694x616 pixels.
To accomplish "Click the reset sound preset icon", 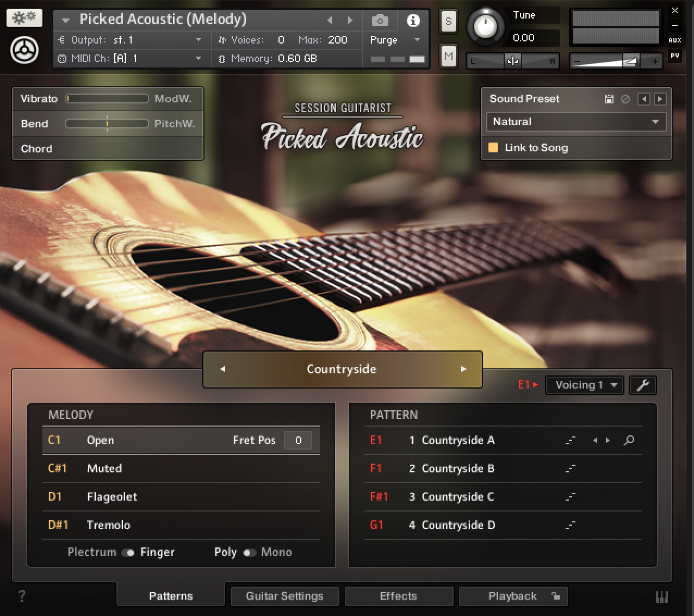I will [x=625, y=99].
